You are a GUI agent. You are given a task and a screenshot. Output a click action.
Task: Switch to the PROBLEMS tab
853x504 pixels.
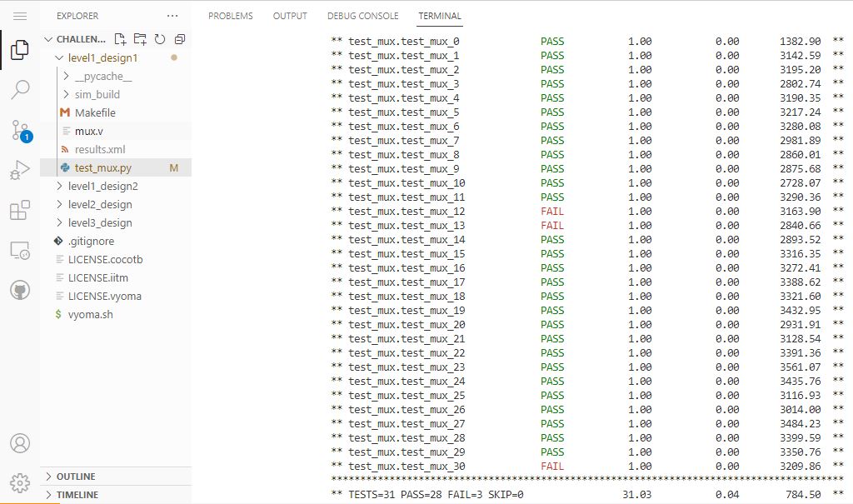(x=231, y=15)
